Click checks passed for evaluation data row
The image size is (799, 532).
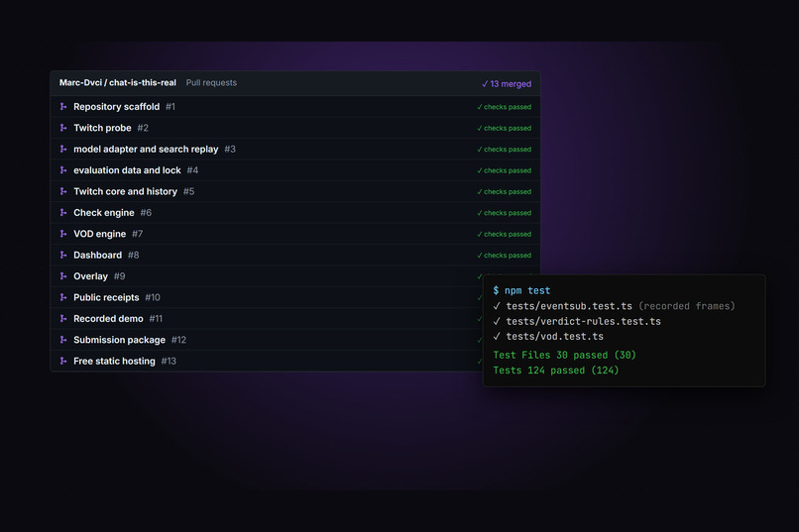click(x=504, y=170)
